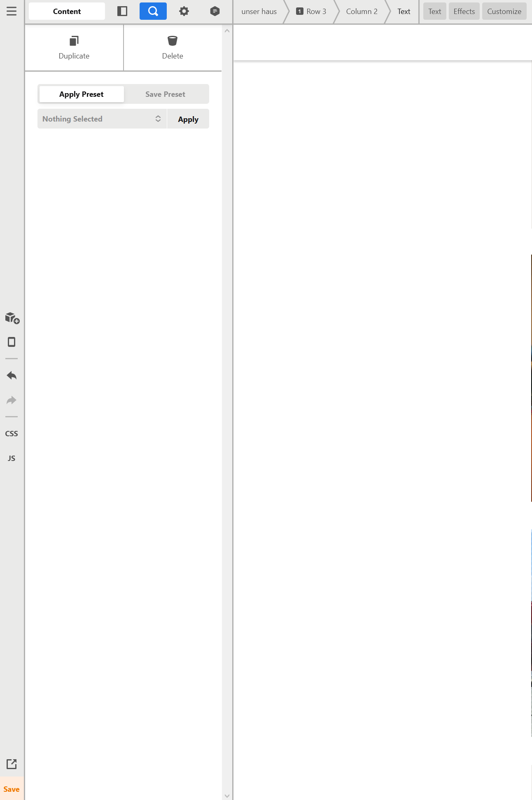
Task: Open the add elements cube icon
Action: point(12,318)
